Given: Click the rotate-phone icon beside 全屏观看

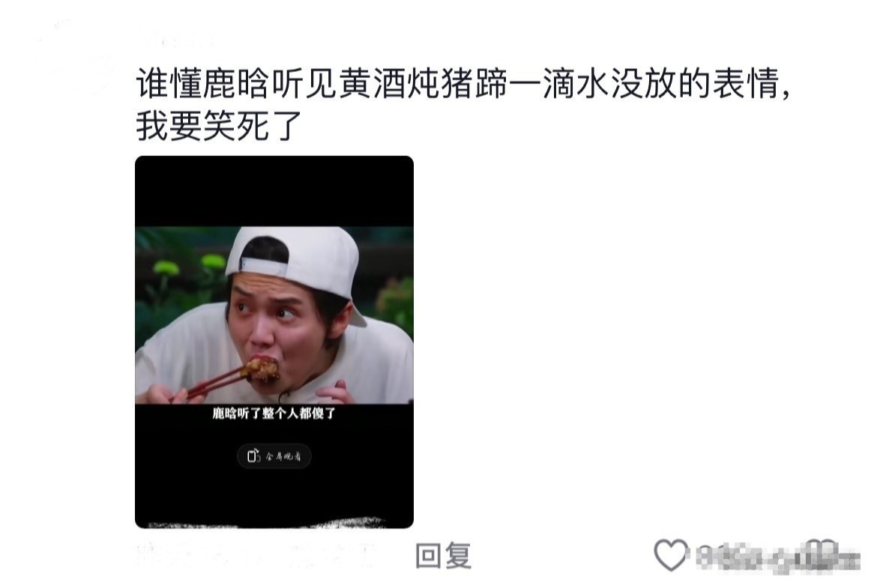Looking at the screenshot, I should coord(254,456).
